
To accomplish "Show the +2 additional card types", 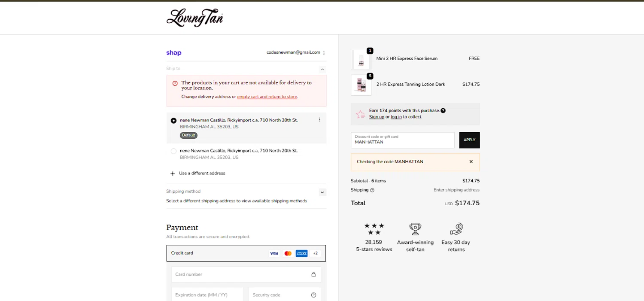I will point(315,253).
